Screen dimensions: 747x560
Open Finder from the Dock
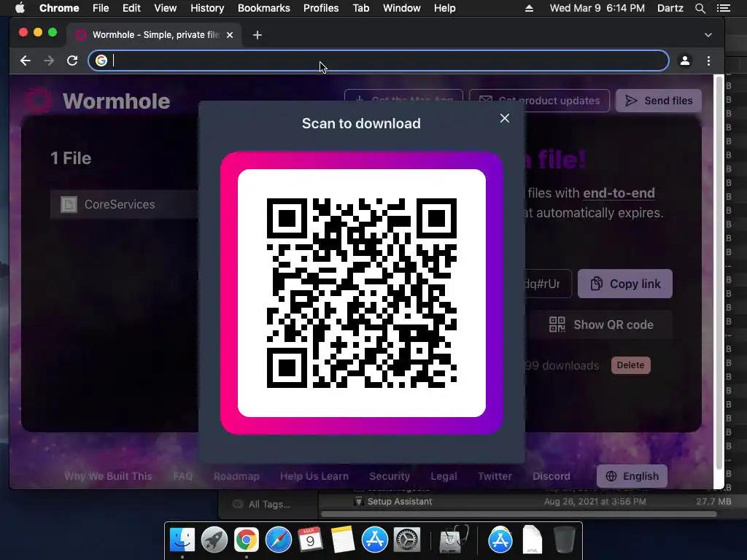click(182, 540)
